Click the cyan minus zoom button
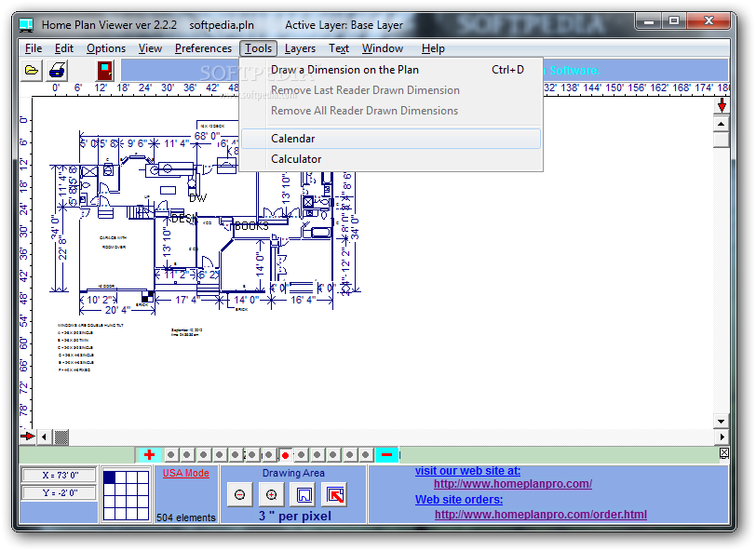Image resolution: width=756 pixels, height=551 pixels. 386,454
